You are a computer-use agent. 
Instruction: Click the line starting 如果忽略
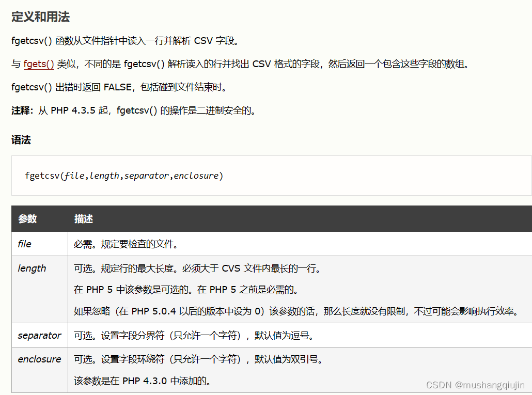click(x=296, y=310)
